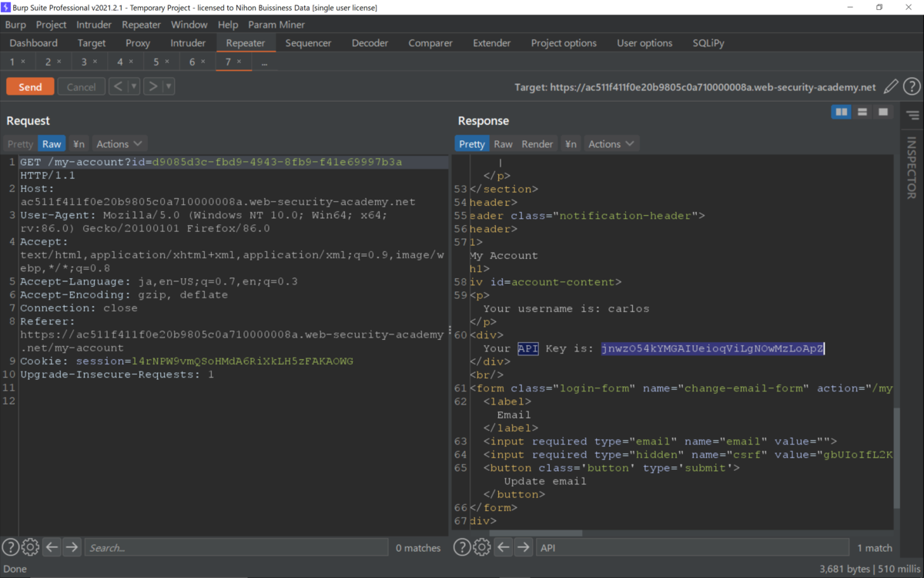Click the Cancel button
The width and height of the screenshot is (924, 578).
(82, 86)
